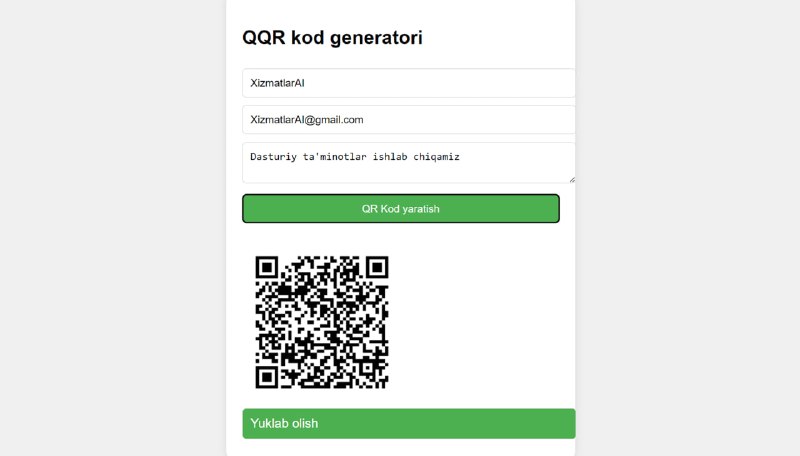800x456 pixels.
Task: Click the blank white area beside QR code
Action: click(x=480, y=321)
